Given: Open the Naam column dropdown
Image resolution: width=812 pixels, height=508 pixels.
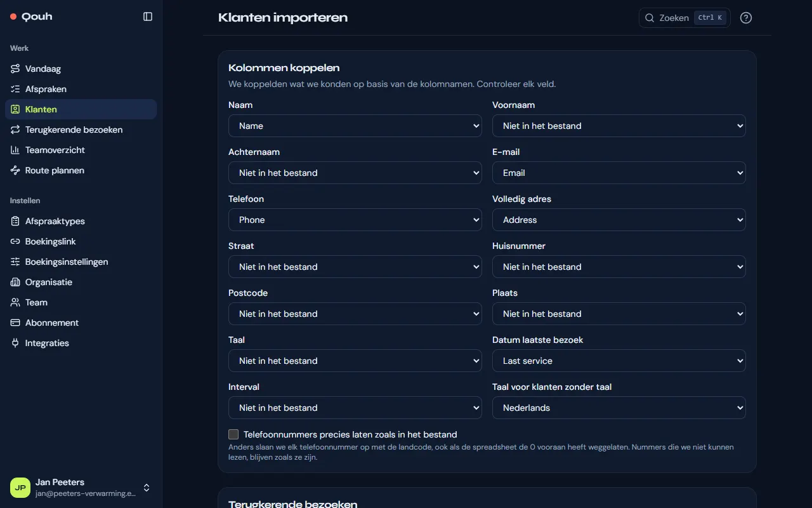Looking at the screenshot, I should coord(355,126).
